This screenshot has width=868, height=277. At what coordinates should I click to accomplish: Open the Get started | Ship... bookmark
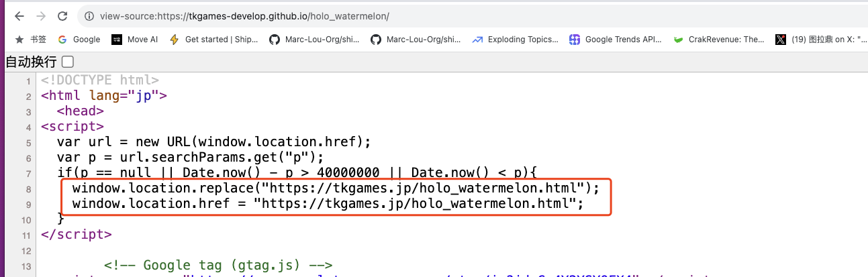pos(214,40)
